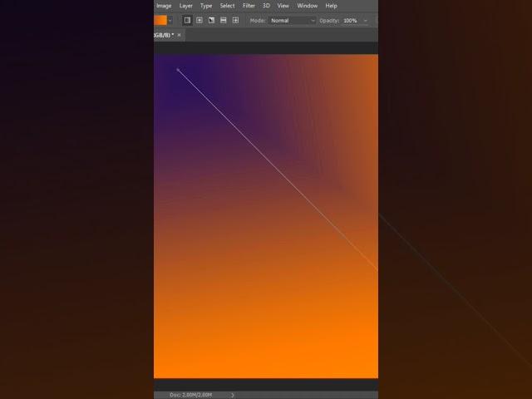Open the Layer menu
This screenshot has width=532, height=399.
tap(186, 6)
